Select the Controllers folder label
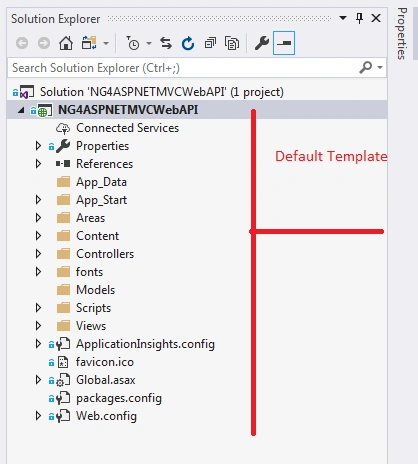Screen dimensions: 418x464 pyautogui.click(x=105, y=254)
